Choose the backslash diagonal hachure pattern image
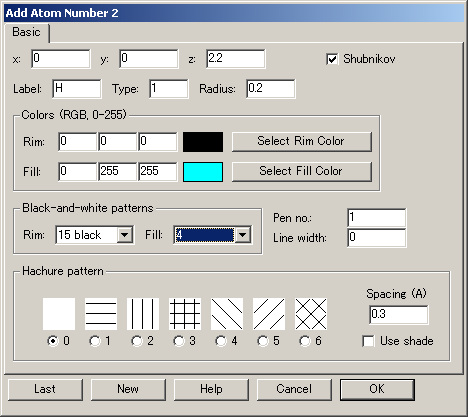This screenshot has height=417, width=468. 227,314
